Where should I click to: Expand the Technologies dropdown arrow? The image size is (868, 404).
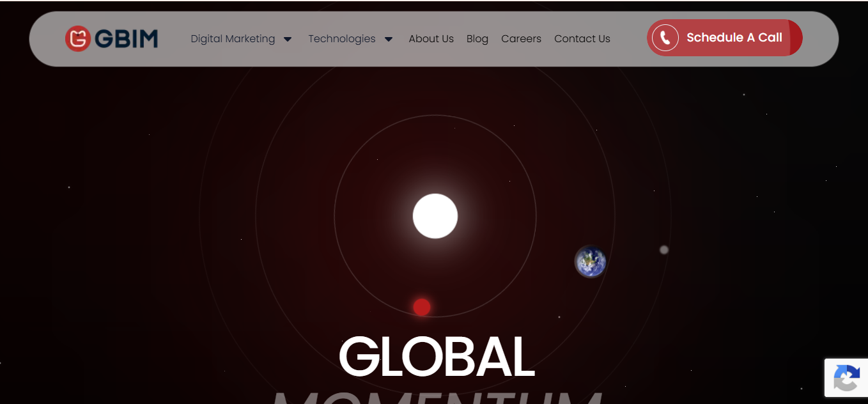(389, 39)
